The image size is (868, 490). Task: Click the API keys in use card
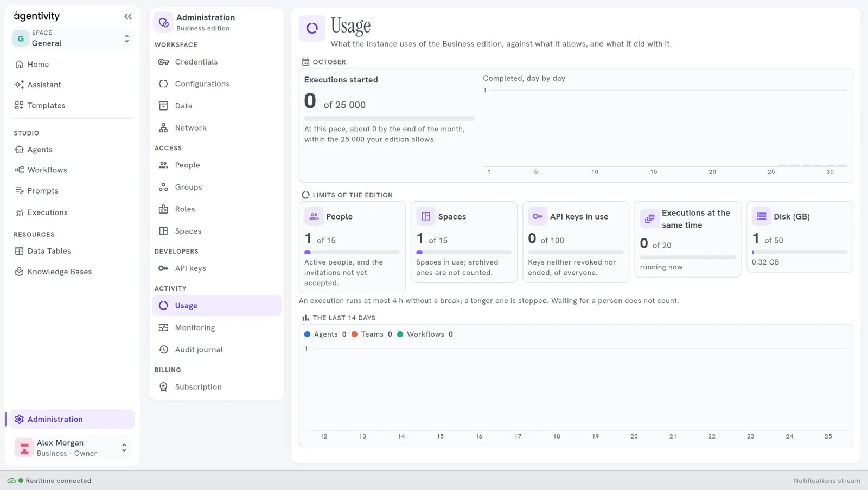[x=576, y=242]
